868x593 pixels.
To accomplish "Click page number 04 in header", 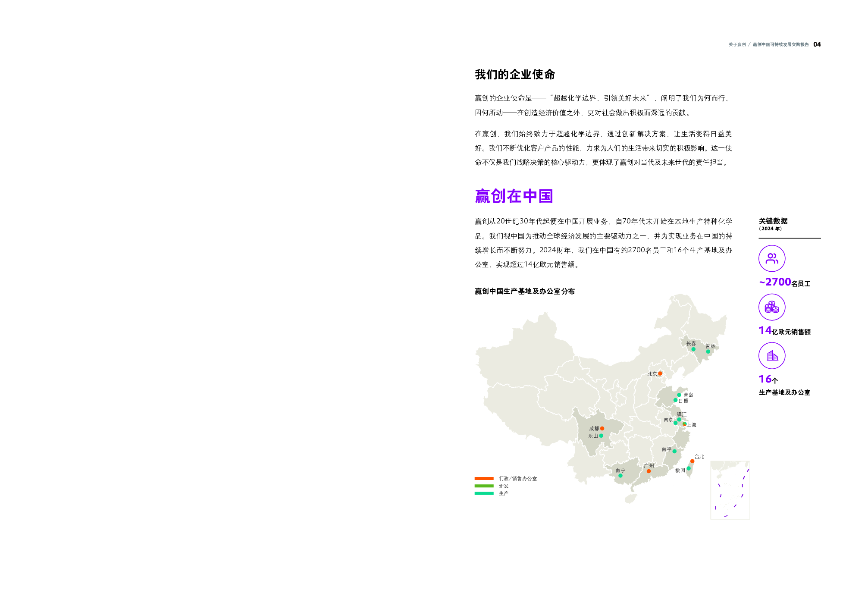I will click(817, 44).
